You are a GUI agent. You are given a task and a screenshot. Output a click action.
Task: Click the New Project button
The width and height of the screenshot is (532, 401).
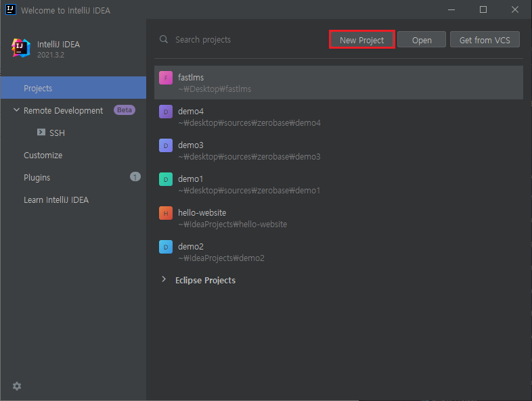[361, 40]
